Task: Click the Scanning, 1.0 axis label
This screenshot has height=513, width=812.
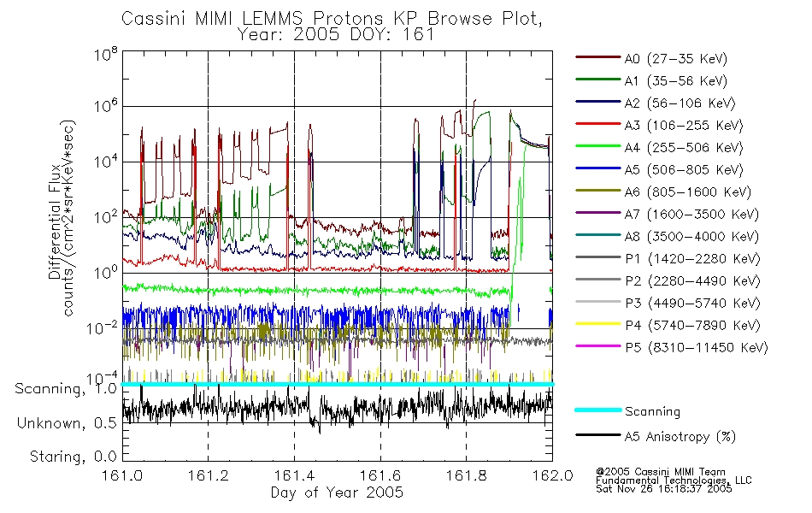Action: [66, 389]
